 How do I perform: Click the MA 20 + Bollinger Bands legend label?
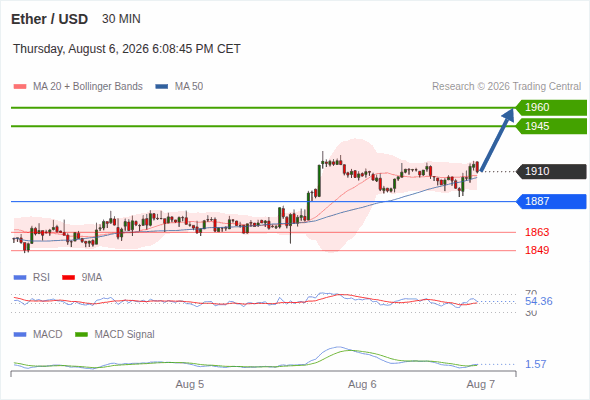(x=88, y=87)
